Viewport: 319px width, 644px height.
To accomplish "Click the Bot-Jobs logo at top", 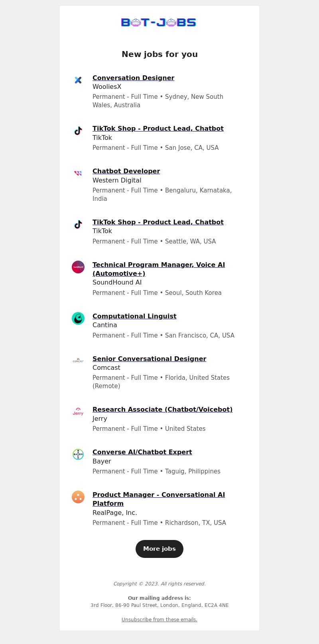I will (159, 22).
